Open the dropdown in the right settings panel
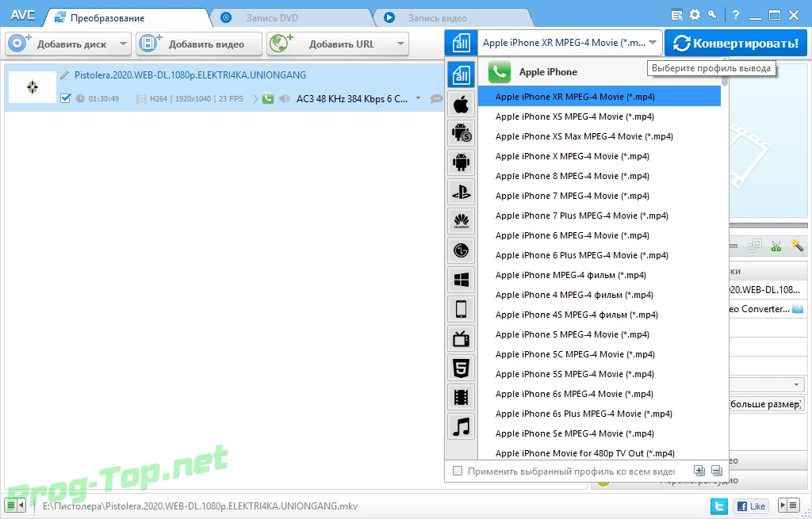This screenshot has width=812, height=519. coord(796,384)
